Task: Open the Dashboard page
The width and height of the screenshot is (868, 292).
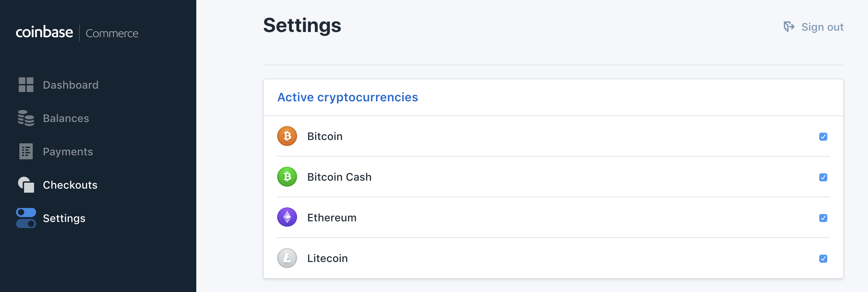Action: pos(70,85)
